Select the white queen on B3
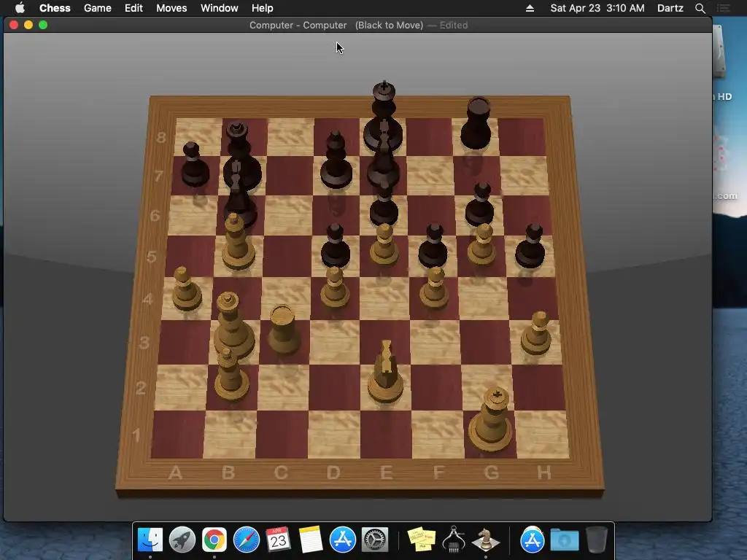 [233, 325]
